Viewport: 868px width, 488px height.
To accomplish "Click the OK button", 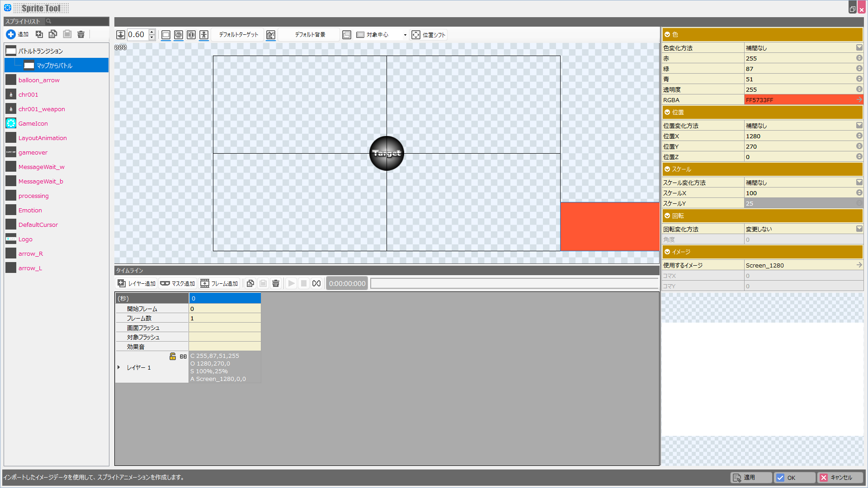I will (794, 478).
